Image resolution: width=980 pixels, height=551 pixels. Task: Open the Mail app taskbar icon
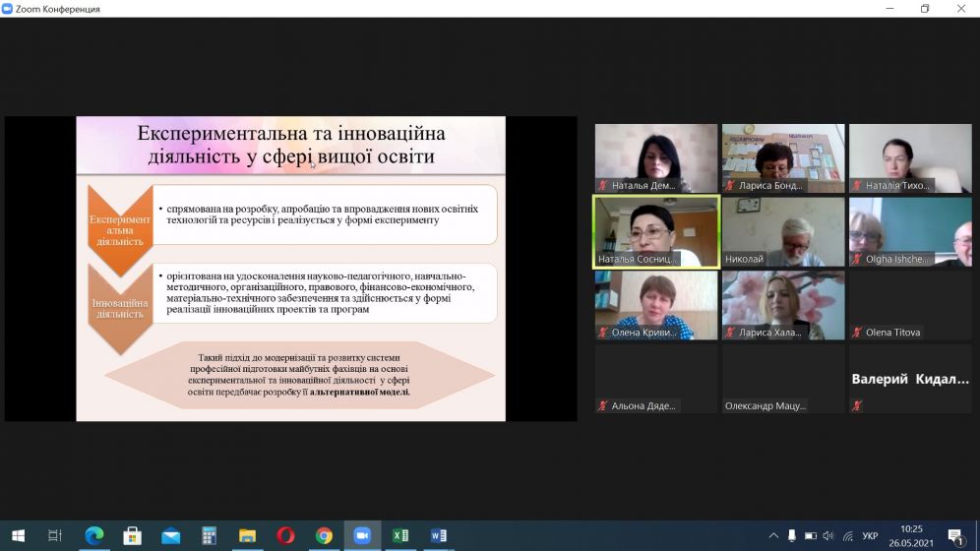tap(170, 536)
